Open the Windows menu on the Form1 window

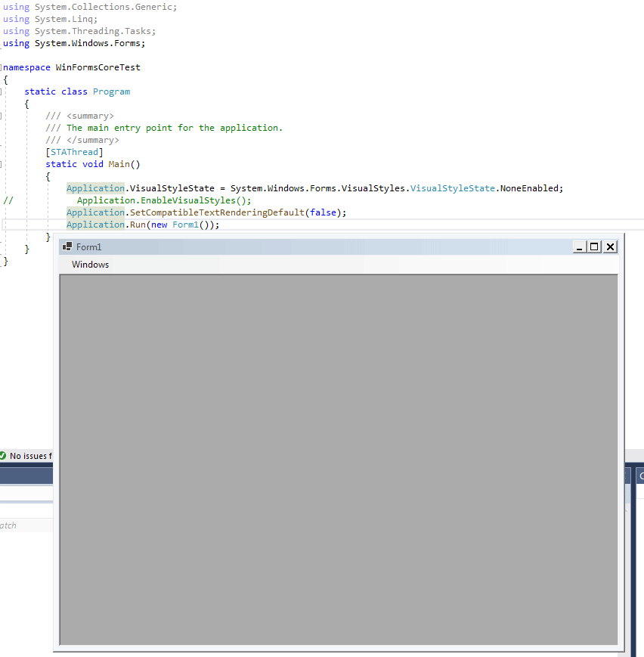coord(90,265)
